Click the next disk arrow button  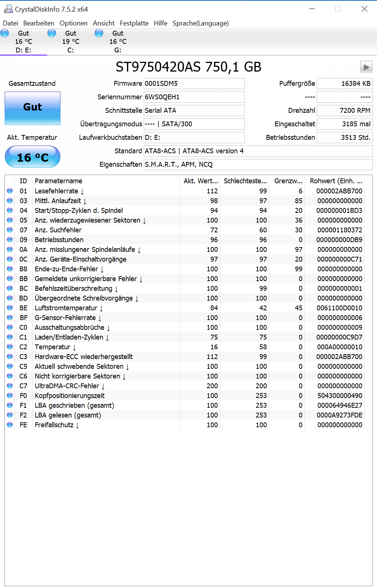tap(366, 67)
